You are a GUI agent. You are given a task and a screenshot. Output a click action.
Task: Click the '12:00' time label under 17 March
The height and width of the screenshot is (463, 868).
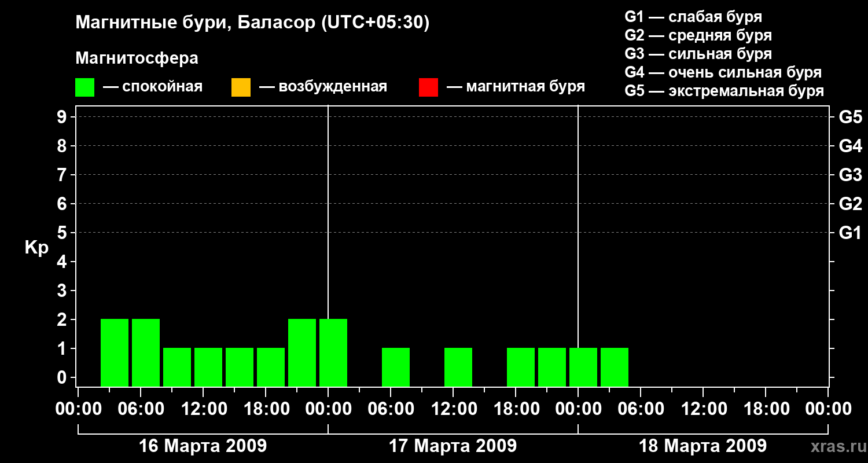tap(453, 409)
